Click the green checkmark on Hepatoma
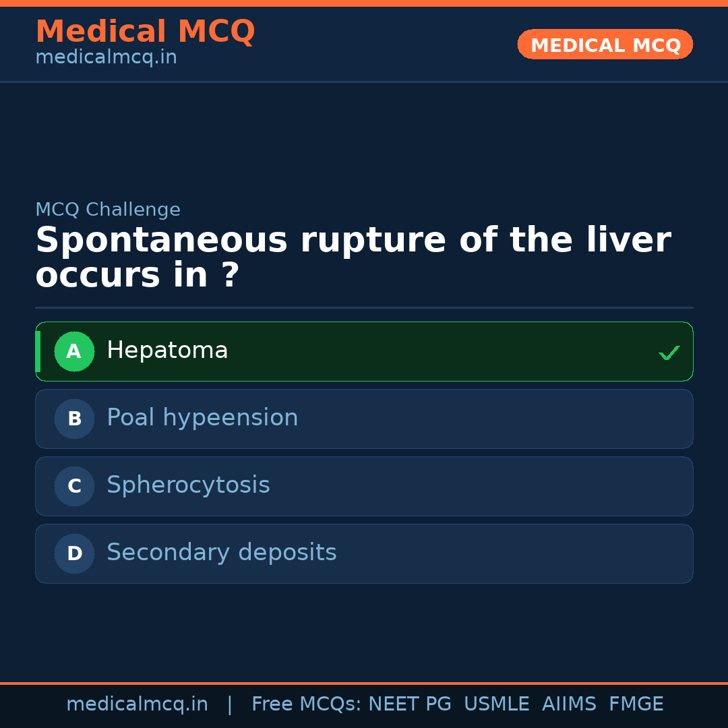Screen dimensions: 728x728 click(x=669, y=353)
